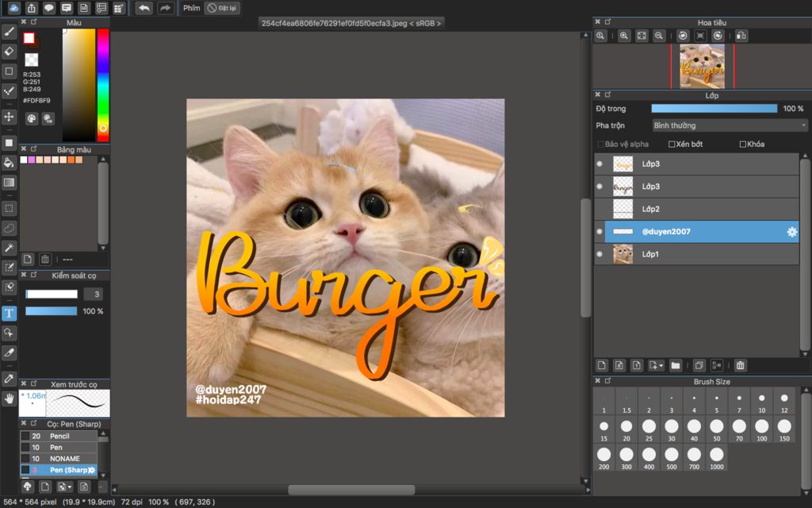Choose brush size 1000
This screenshot has width=812, height=508.
(717, 458)
